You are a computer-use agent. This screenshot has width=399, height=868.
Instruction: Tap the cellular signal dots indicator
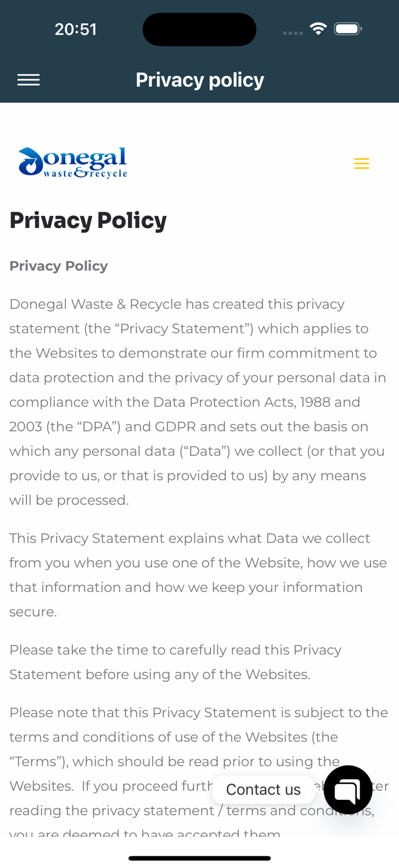293,32
